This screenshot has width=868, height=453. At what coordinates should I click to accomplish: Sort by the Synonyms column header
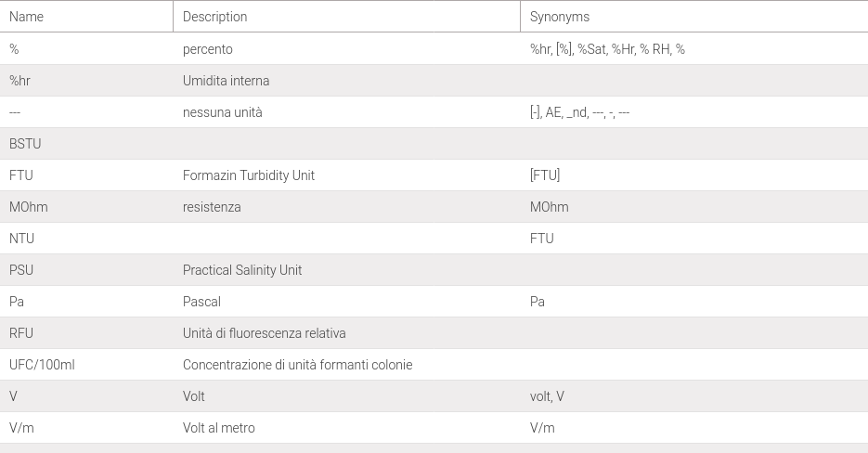[x=560, y=17]
